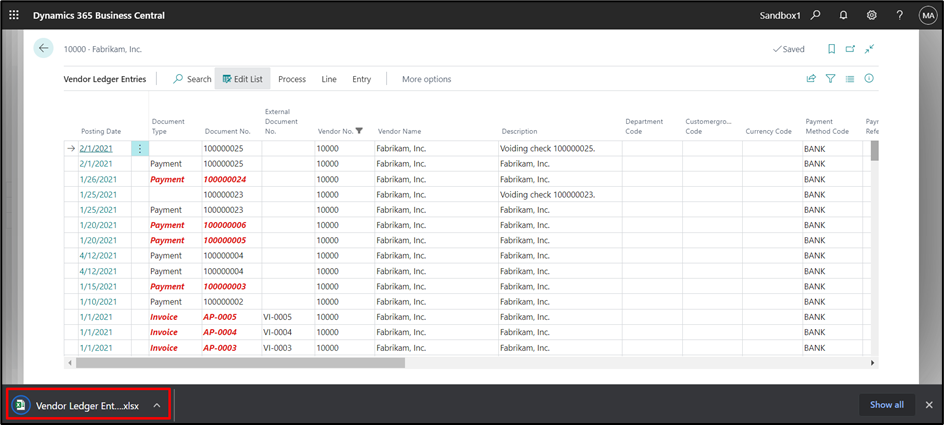Sort by the Posting Date column header

click(x=101, y=131)
